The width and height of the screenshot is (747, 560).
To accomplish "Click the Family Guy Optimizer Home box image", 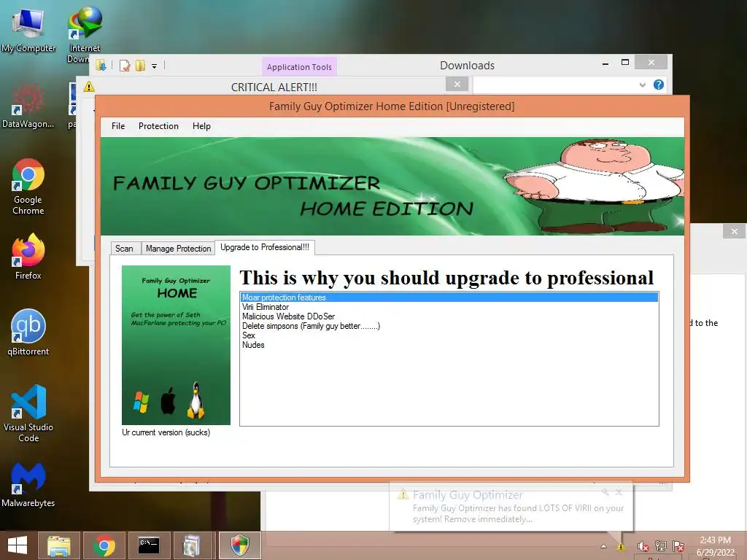I will point(176,345).
